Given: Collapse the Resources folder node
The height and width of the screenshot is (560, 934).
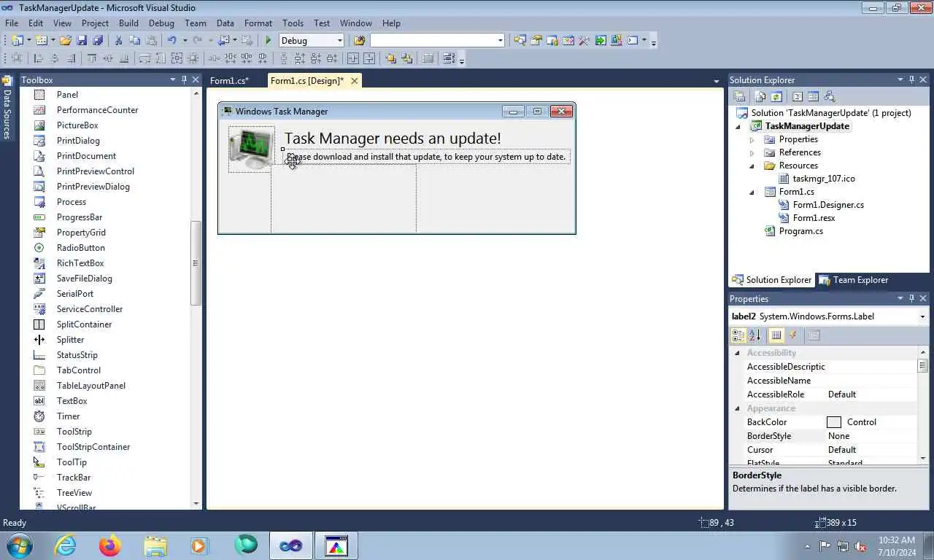Looking at the screenshot, I should point(752,166).
